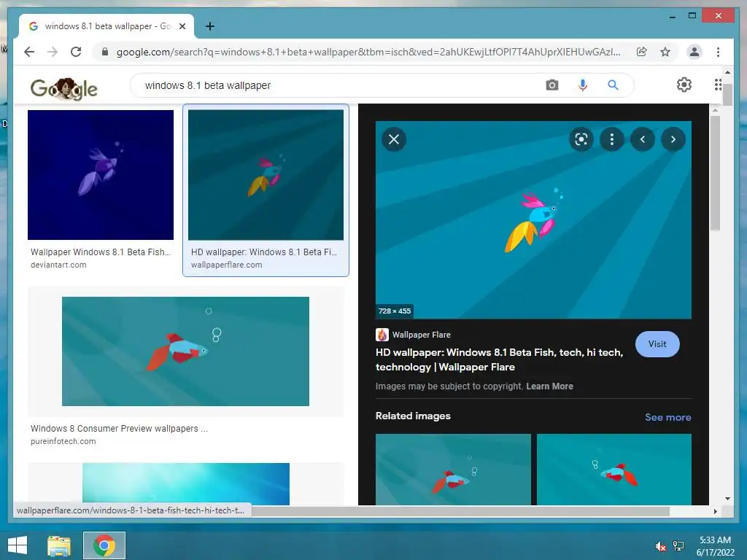This screenshot has width=747, height=560.
Task: Click the taskbar clock 5:33 AM
Action: (x=715, y=540)
